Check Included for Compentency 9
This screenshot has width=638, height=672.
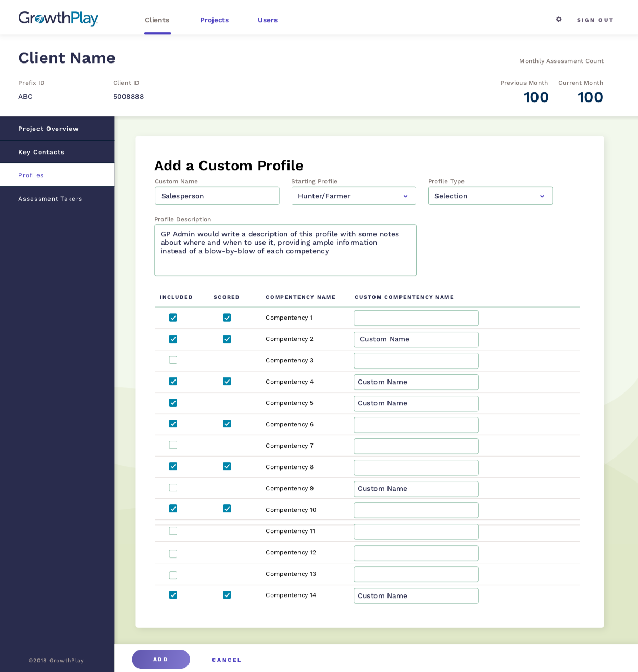pyautogui.click(x=173, y=487)
